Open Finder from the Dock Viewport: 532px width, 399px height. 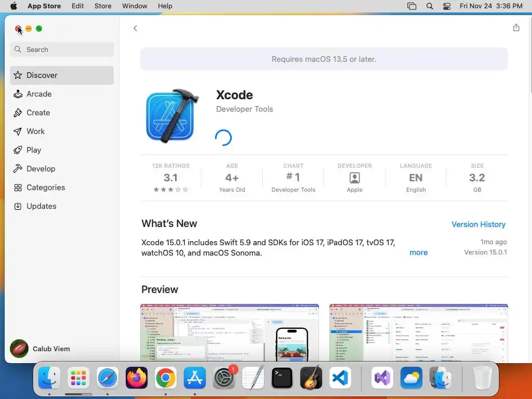point(49,378)
